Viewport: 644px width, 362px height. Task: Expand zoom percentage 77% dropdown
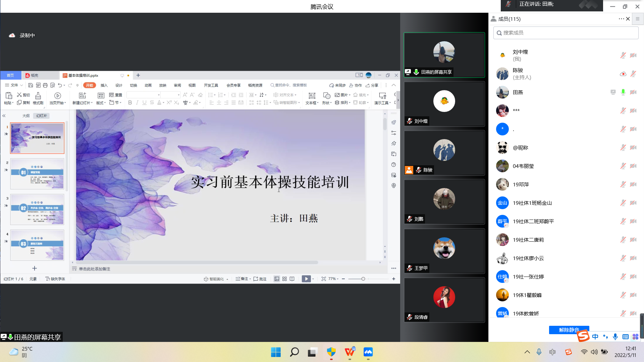coord(338,279)
